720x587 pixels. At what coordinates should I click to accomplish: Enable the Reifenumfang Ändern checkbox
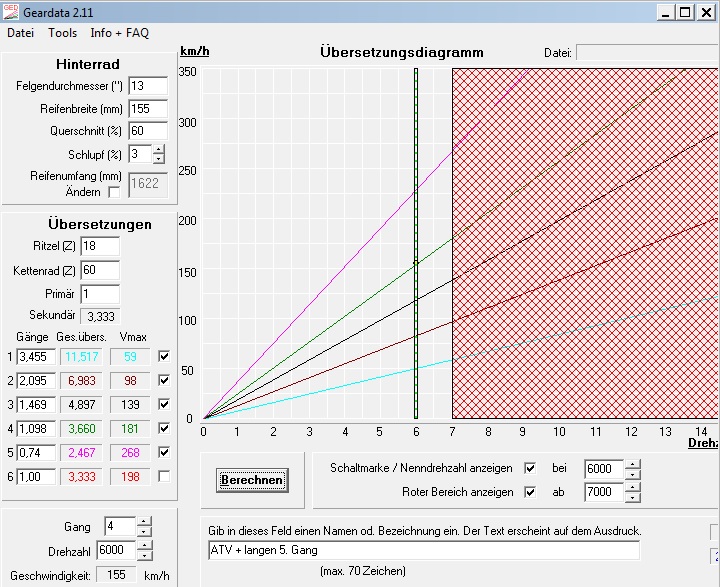113,192
